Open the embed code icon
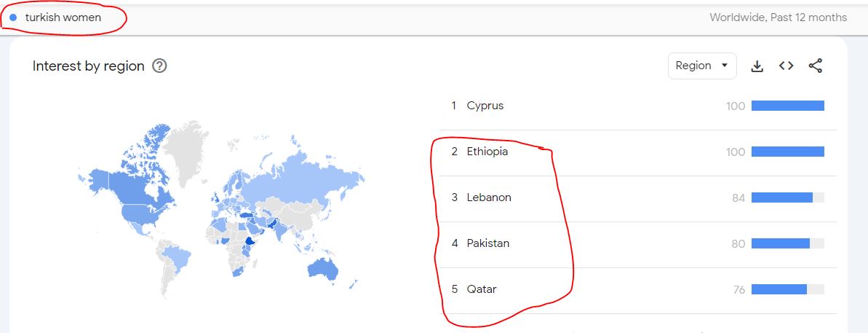Image resolution: width=868 pixels, height=333 pixels. pyautogui.click(x=786, y=66)
